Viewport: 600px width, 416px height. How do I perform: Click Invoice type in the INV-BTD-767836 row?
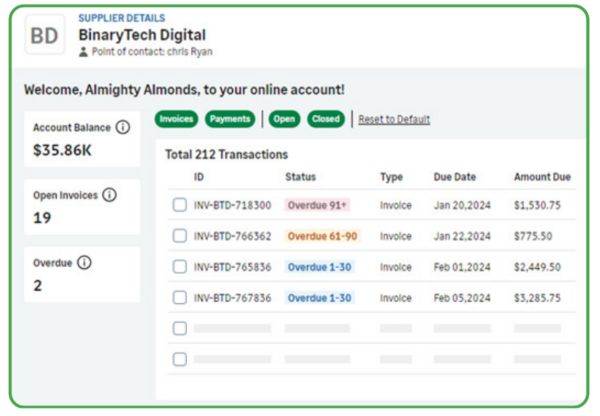tap(396, 298)
